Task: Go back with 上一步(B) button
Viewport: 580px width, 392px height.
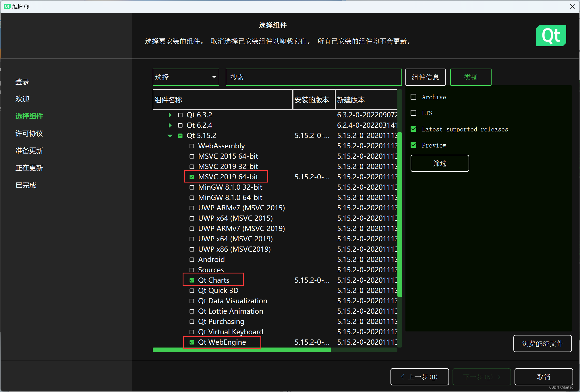Action: 419,377
